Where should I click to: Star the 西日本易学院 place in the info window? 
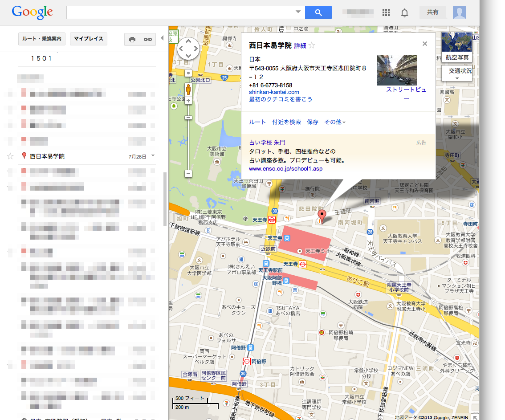[x=312, y=45]
